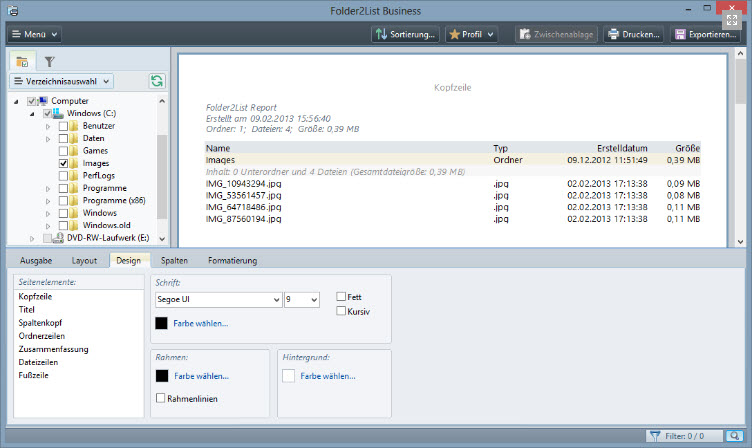Toggle the Rahmenlinien checkbox

pyautogui.click(x=161, y=398)
